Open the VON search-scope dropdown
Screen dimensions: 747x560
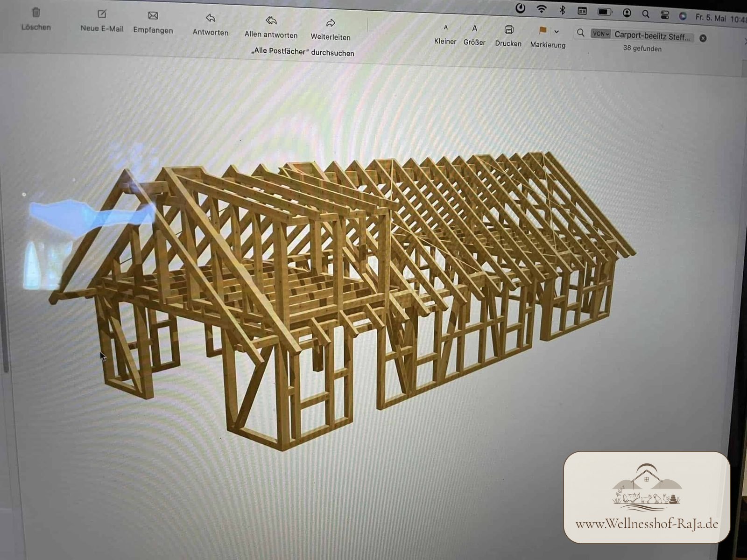pyautogui.click(x=600, y=34)
